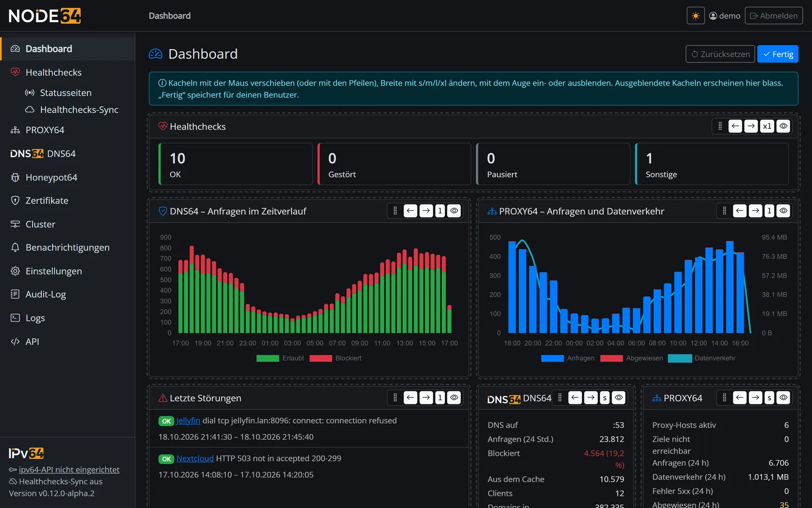The image size is (812, 508).
Task: Hide the small DNS64 stats tile
Action: tap(619, 398)
